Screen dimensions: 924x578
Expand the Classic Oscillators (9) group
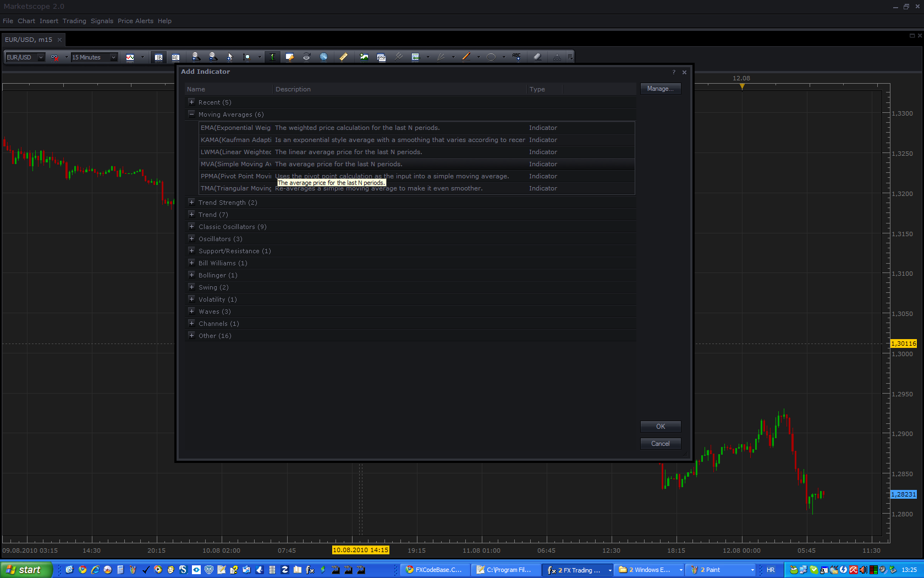tap(191, 226)
